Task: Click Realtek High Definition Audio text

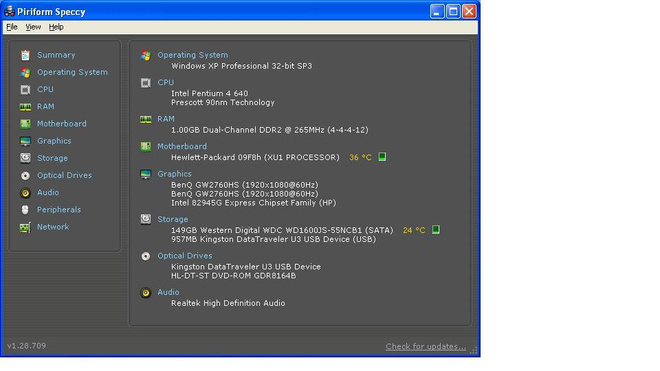Action: pos(228,303)
